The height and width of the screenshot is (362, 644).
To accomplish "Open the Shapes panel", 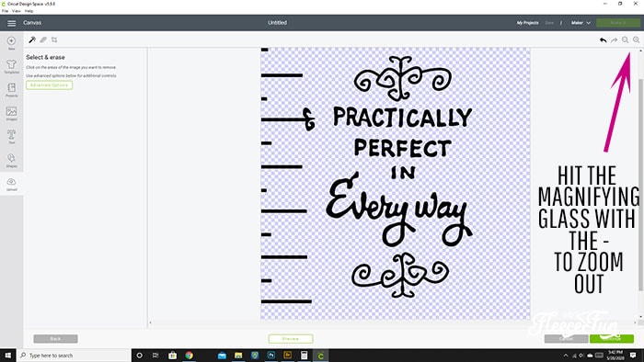I will coord(11,160).
